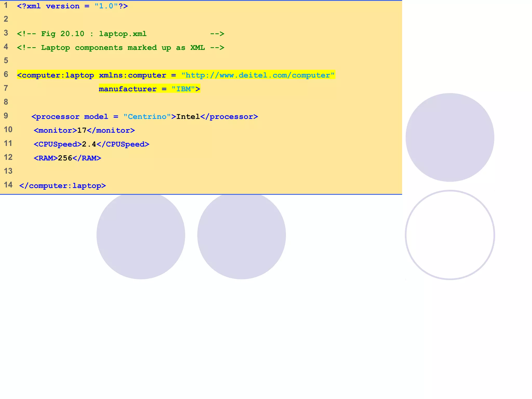Click the XML declaration text on line 1
The height and width of the screenshot is (399, 532).
tap(72, 6)
